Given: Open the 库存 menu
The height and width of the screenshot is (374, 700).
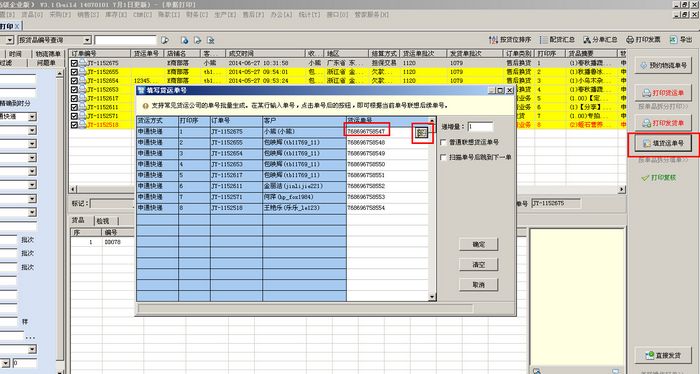Looking at the screenshot, I should point(116,15).
